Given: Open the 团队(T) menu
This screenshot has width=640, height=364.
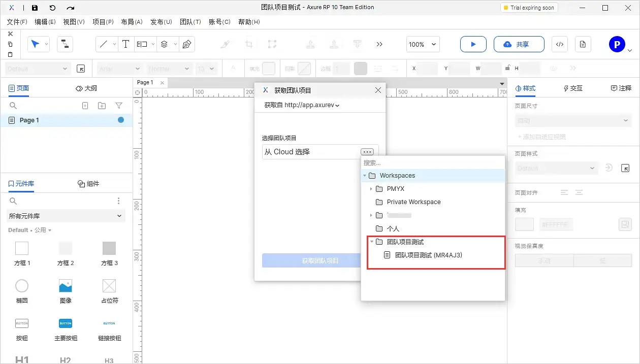Looking at the screenshot, I should [x=190, y=22].
